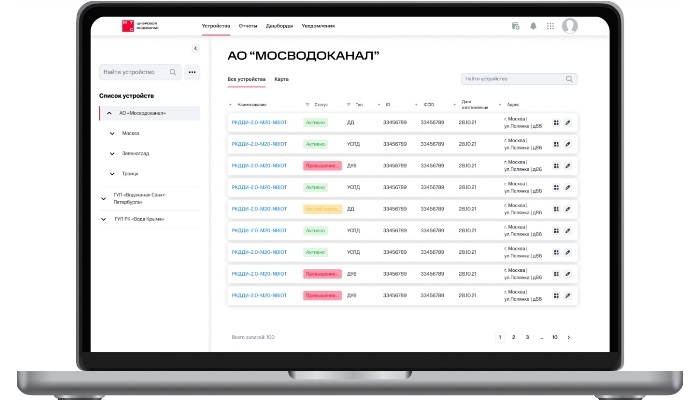Go to the next page arrow
The height and width of the screenshot is (400, 700).
pos(569,337)
